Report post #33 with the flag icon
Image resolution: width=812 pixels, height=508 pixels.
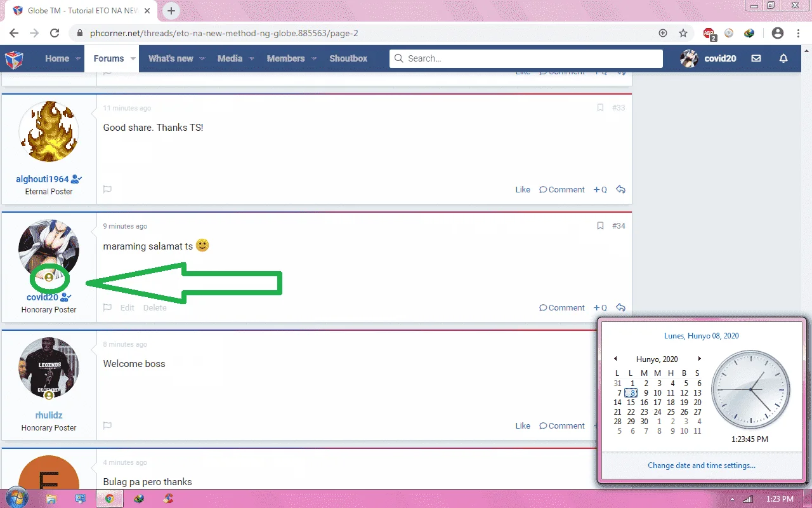[107, 189]
